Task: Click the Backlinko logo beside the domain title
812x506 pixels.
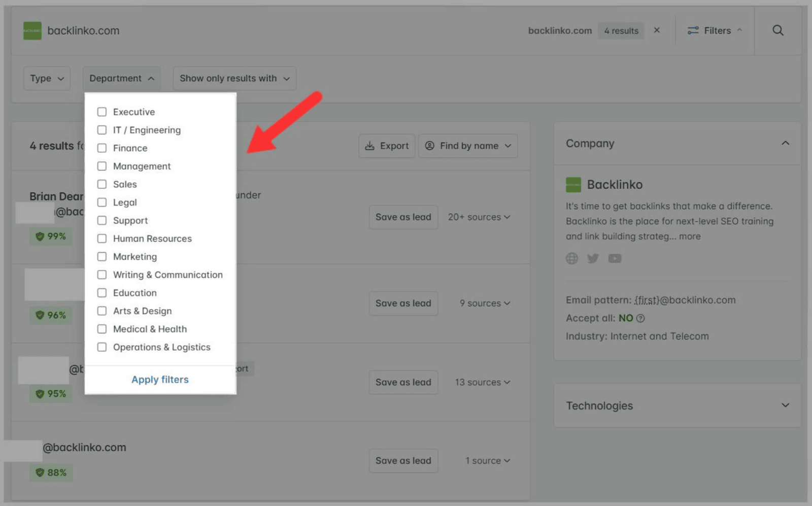Action: [x=32, y=30]
